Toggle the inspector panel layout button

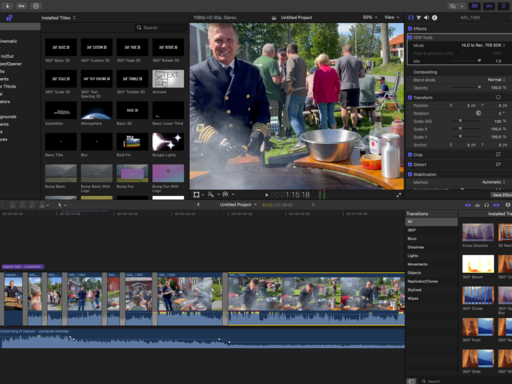503,6
